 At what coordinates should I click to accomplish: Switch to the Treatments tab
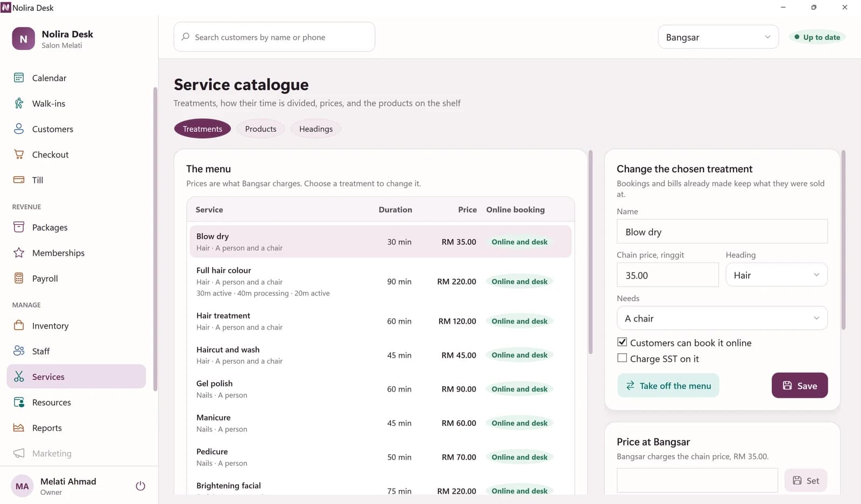(x=202, y=129)
